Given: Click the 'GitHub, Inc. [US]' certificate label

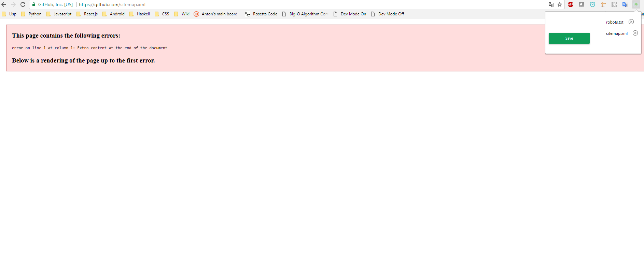Looking at the screenshot, I should click(55, 4).
